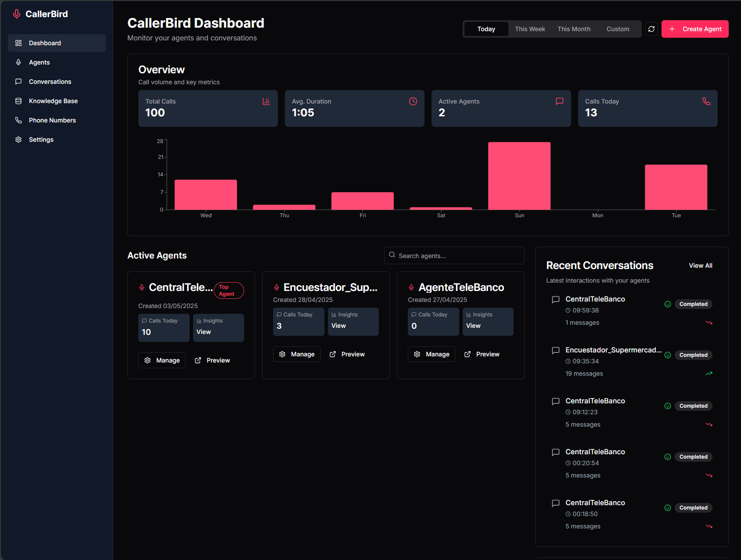Click the search agents input field
Screen dimensions: 741x560
point(454,255)
